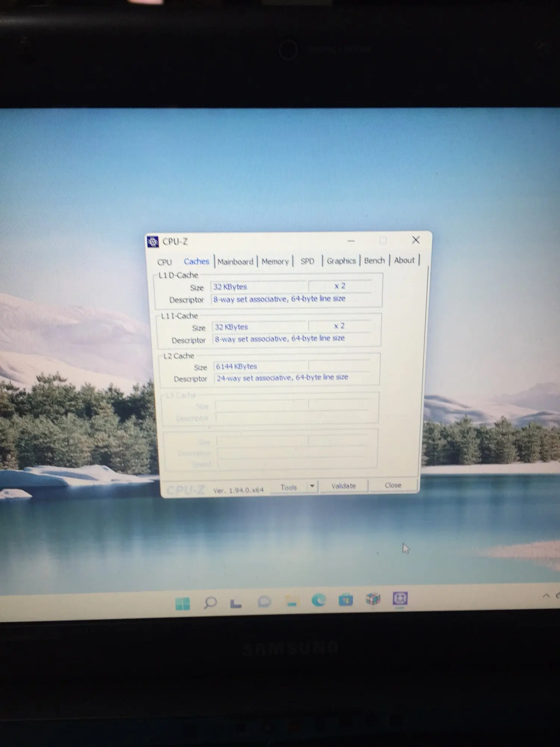The height and width of the screenshot is (747, 560).
Task: Open taskbar Search magnifier
Action: pos(210,602)
